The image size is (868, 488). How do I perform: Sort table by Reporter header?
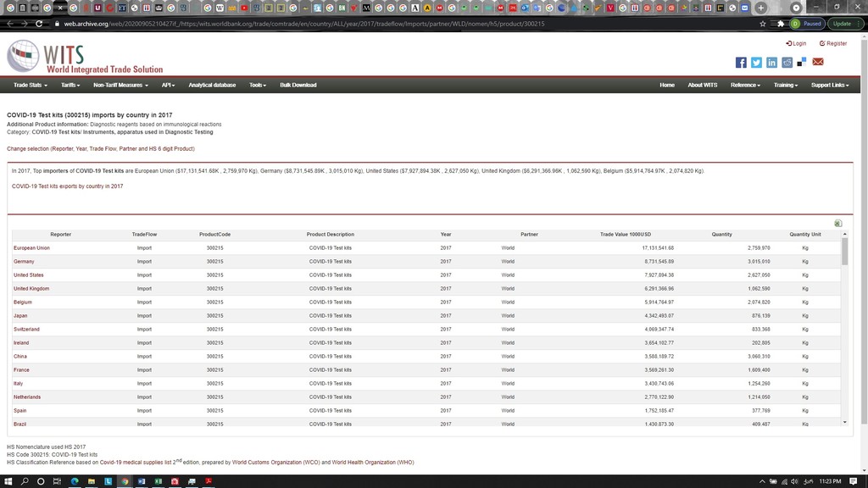60,235
